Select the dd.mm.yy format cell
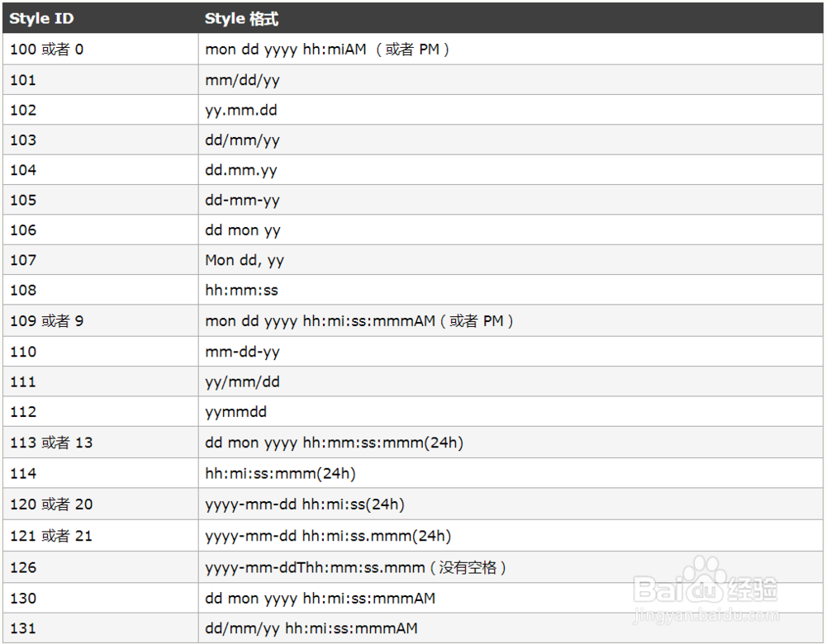 241,170
